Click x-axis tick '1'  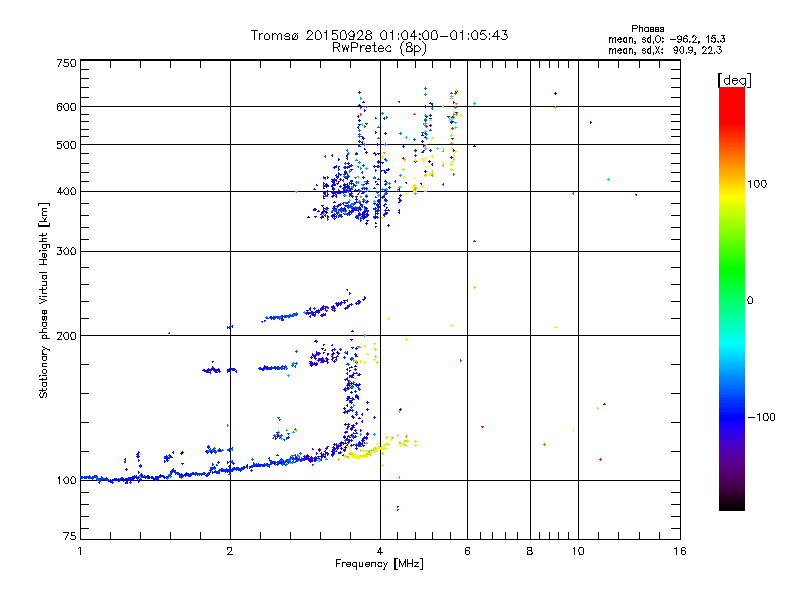point(80,551)
